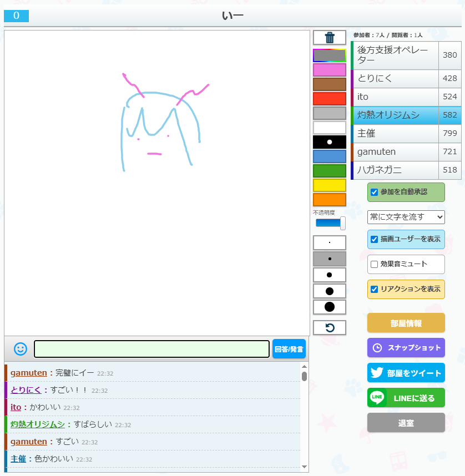
Task: Open the smiley emoji reaction picker
Action: (21, 349)
